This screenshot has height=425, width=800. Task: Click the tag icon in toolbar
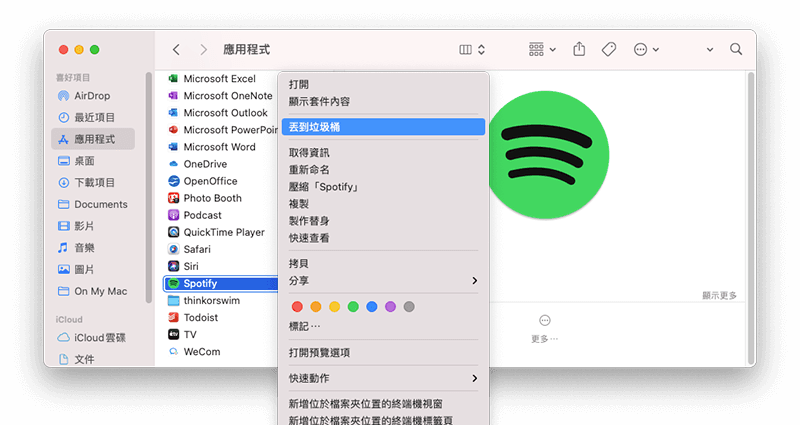click(x=609, y=49)
